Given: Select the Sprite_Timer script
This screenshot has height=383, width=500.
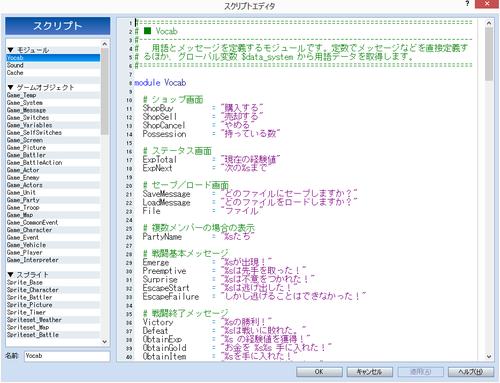Looking at the screenshot, I should (x=53, y=312).
